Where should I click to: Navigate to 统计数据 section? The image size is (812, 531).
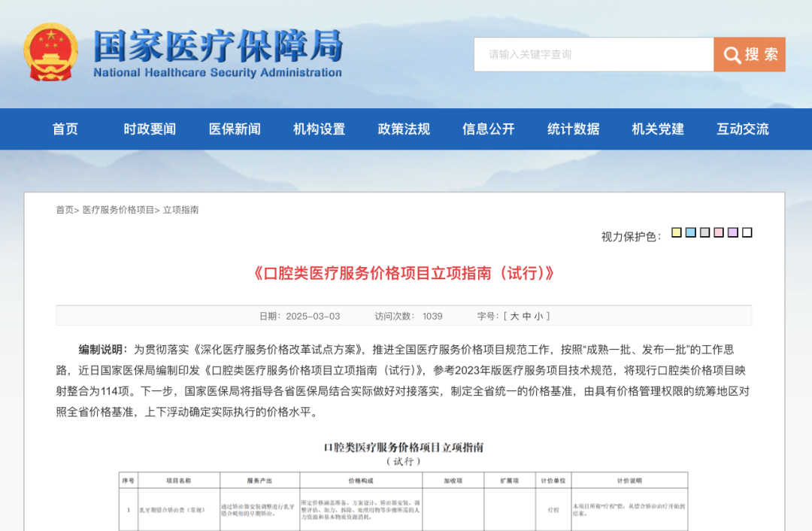click(574, 129)
